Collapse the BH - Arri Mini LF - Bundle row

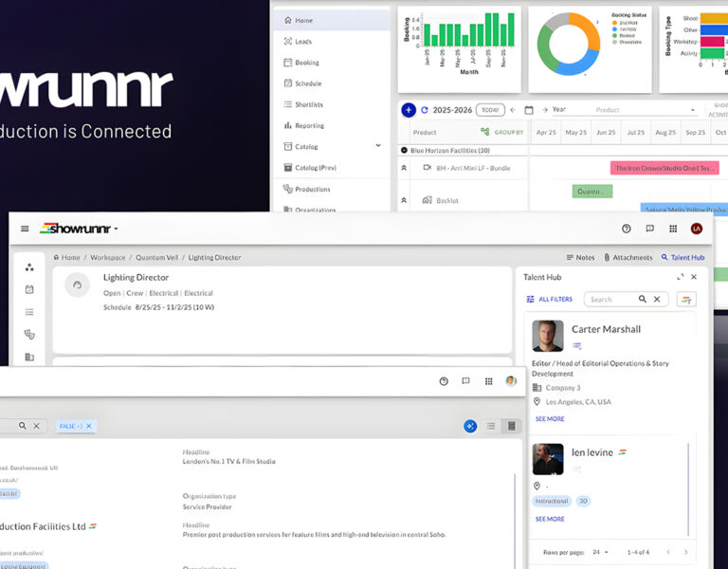click(404, 168)
